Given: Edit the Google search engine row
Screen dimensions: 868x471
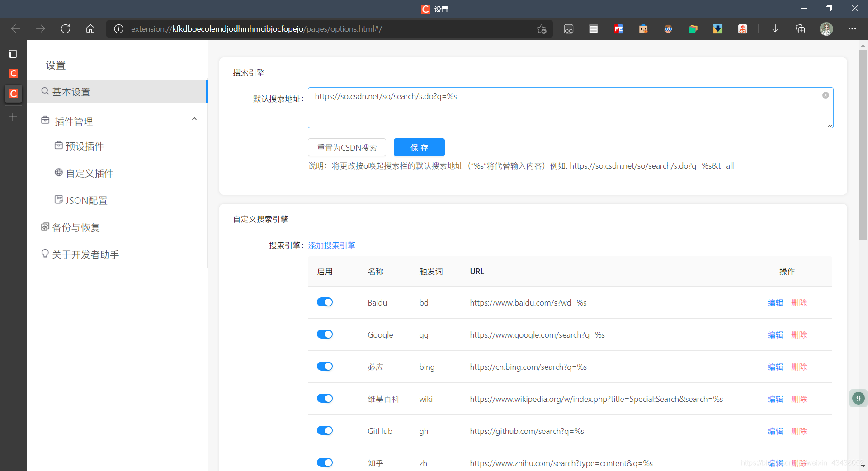Looking at the screenshot, I should pyautogui.click(x=775, y=335).
